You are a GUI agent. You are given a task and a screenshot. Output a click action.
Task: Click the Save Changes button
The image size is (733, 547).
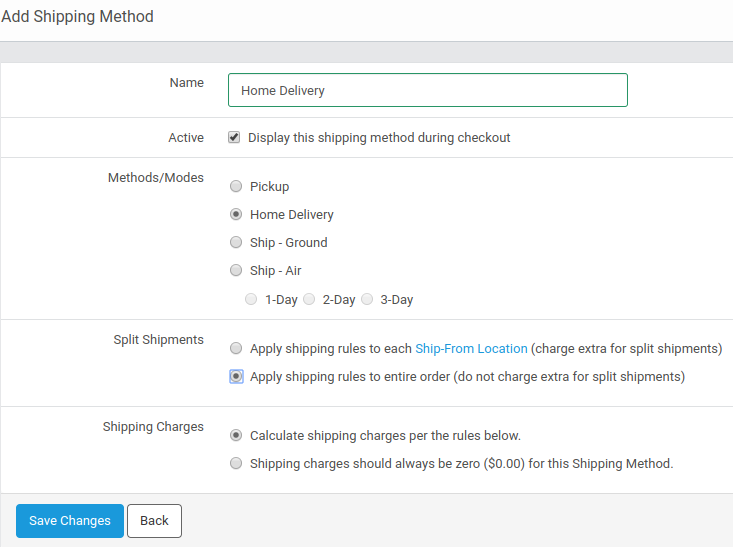pyautogui.click(x=70, y=521)
